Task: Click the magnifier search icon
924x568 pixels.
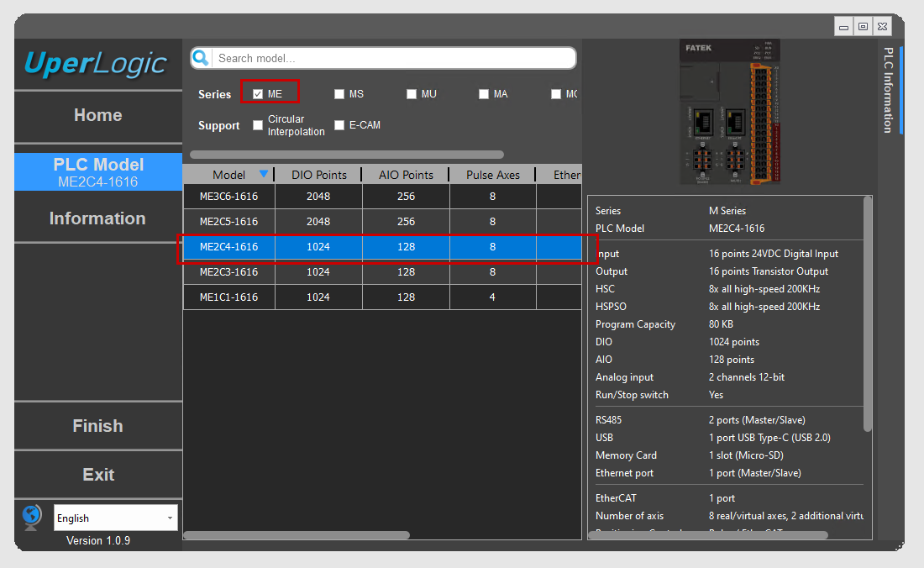Action: tap(201, 58)
